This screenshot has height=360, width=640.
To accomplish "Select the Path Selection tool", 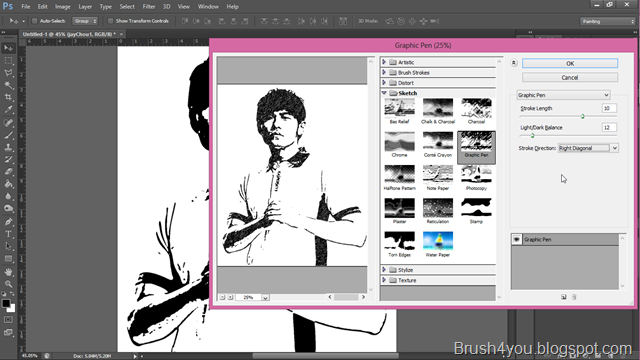I will (8, 246).
